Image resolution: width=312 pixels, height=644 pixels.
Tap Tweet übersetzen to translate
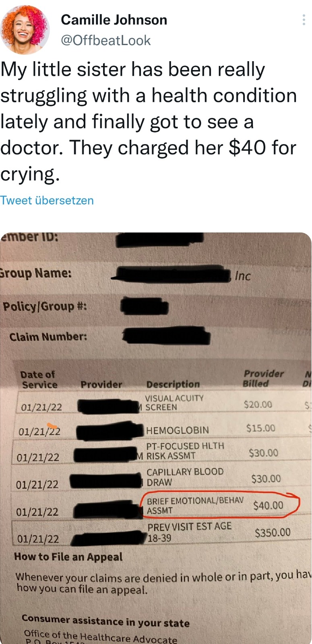click(x=47, y=200)
